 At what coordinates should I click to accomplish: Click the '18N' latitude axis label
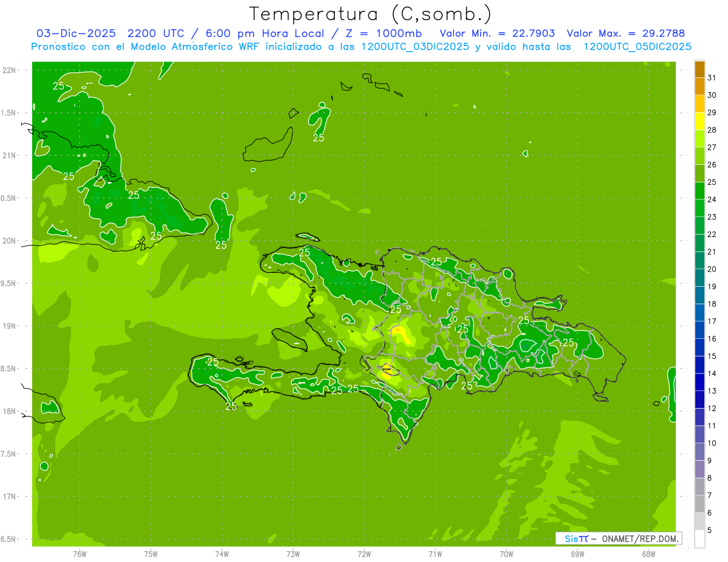(9, 411)
